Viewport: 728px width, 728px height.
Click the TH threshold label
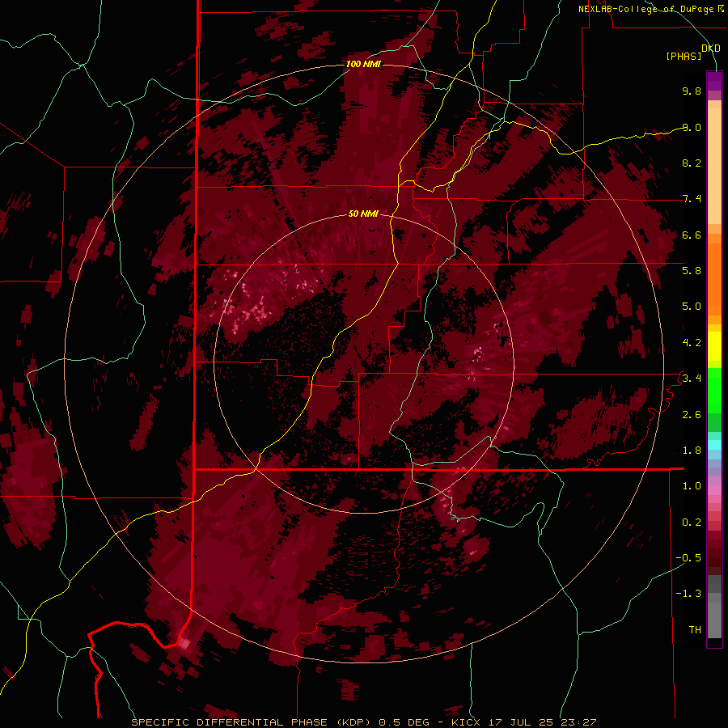[695, 630]
